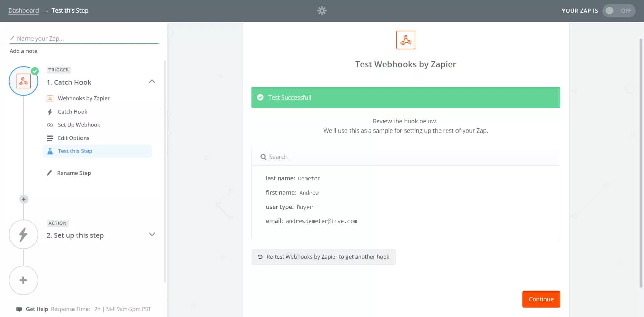Click the green check badge on trigger
This screenshot has height=317, width=644.
click(x=35, y=71)
